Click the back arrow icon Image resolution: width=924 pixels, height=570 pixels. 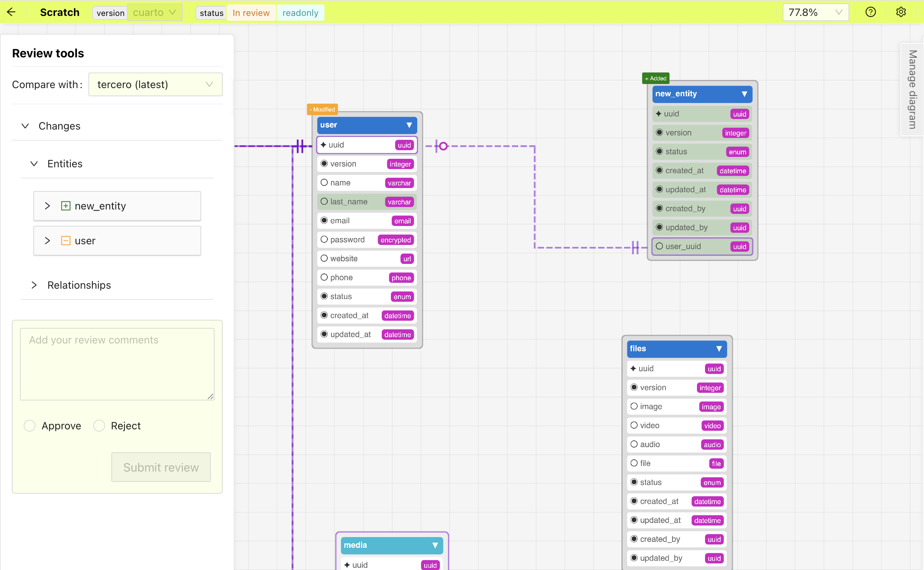(11, 12)
